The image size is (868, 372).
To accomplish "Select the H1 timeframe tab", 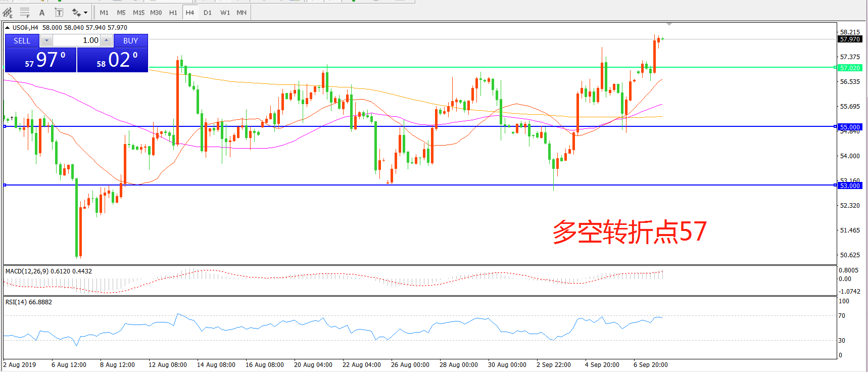I will (x=173, y=13).
